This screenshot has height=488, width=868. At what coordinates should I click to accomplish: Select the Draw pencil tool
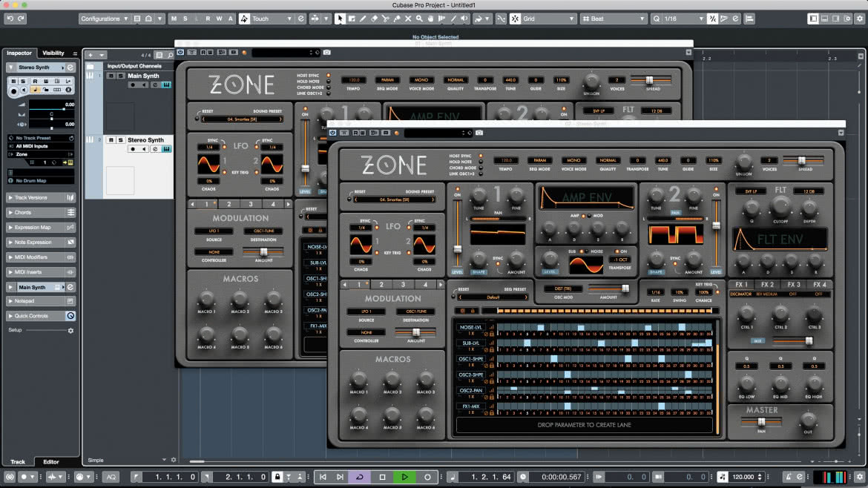(363, 19)
